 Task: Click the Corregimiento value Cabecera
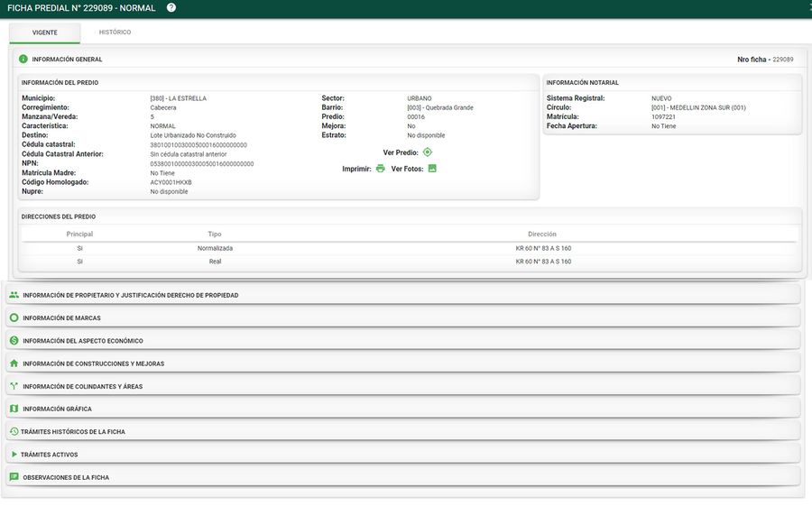pyautogui.click(x=163, y=107)
